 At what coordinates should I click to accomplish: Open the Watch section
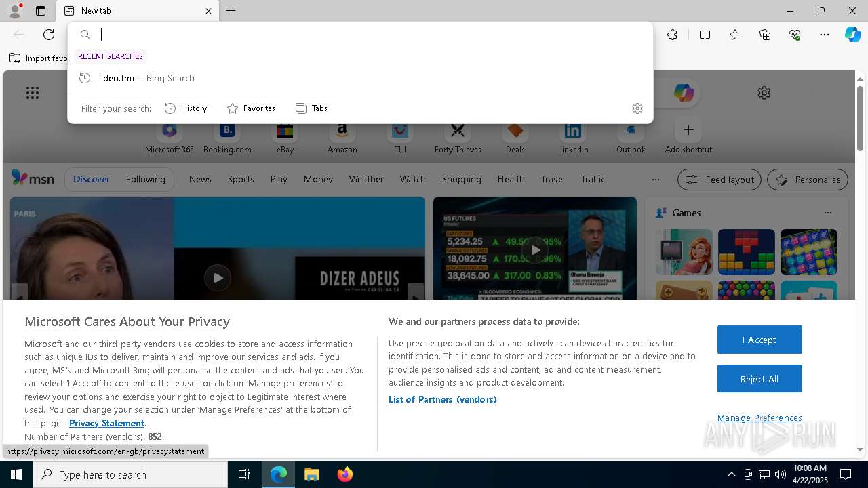[412, 179]
